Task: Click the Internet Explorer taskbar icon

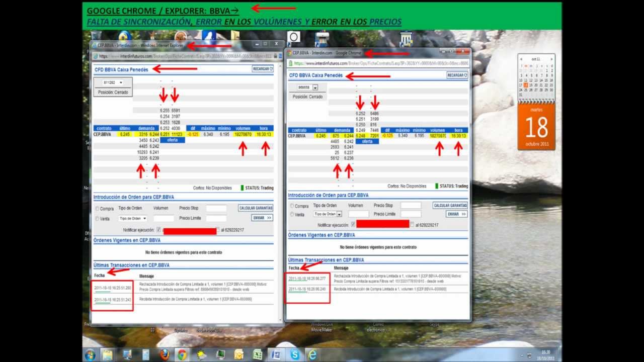Action: (312, 354)
